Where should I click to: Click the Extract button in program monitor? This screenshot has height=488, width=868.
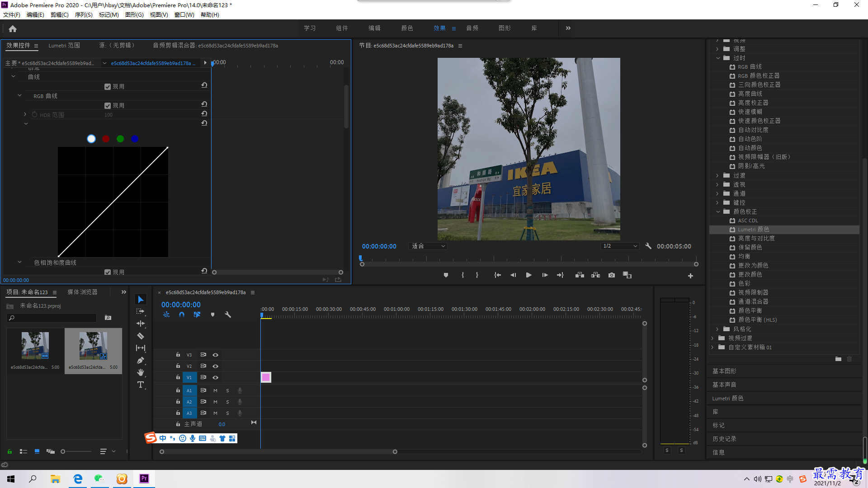(x=595, y=275)
